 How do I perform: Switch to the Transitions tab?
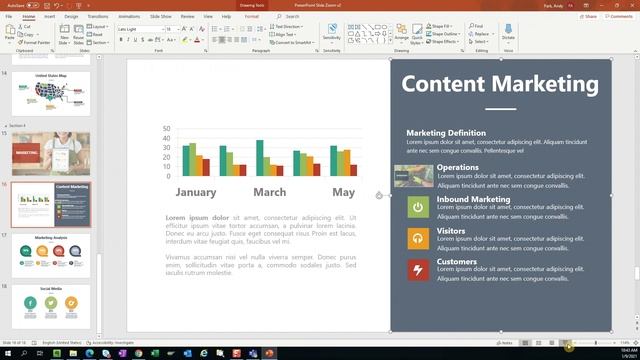[x=98, y=16]
